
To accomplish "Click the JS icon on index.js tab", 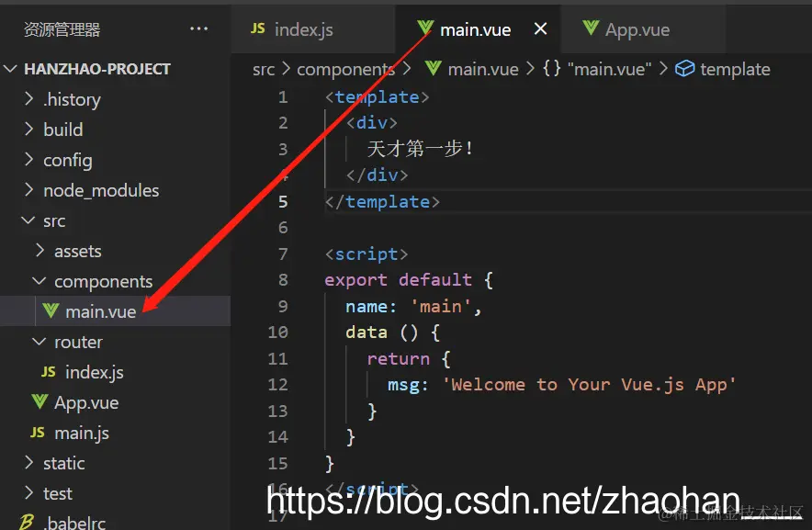I will [x=257, y=28].
